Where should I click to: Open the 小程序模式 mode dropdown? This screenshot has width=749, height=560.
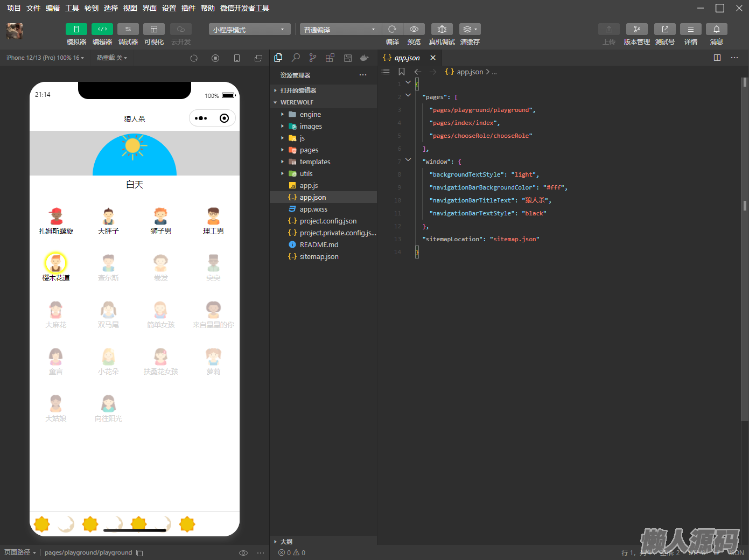tap(249, 30)
